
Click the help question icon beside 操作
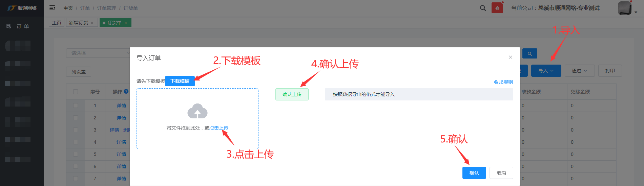(x=126, y=91)
